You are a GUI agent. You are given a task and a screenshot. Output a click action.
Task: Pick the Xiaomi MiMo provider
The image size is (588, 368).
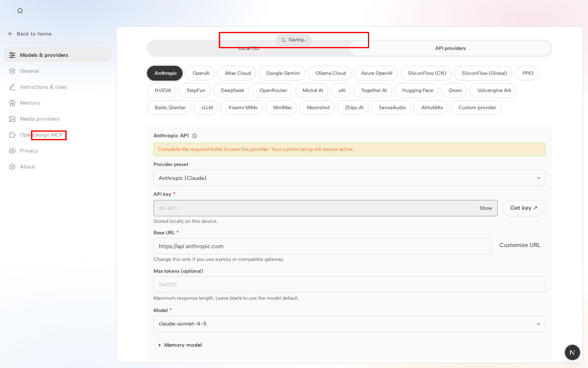(243, 108)
